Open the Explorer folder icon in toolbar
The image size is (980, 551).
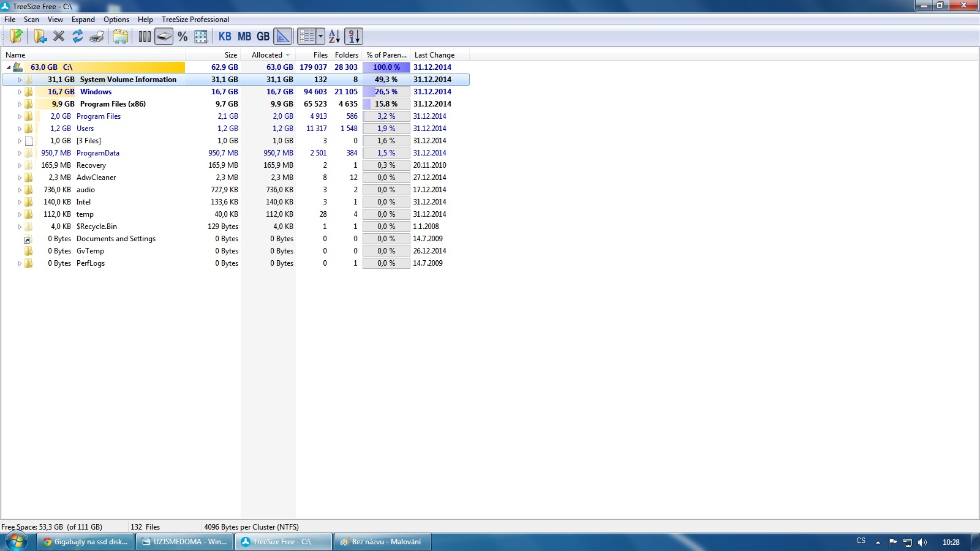(121, 36)
